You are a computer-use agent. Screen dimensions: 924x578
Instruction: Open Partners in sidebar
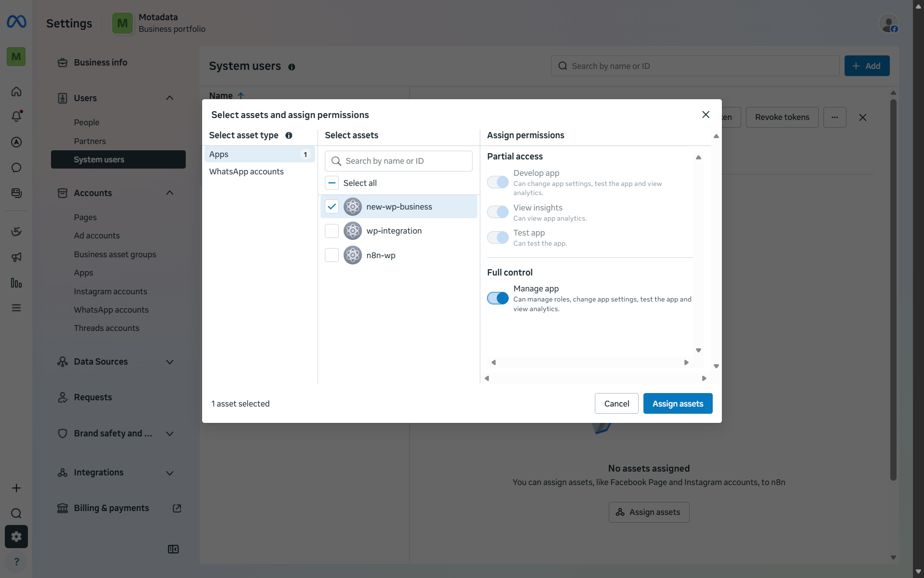[x=90, y=141]
